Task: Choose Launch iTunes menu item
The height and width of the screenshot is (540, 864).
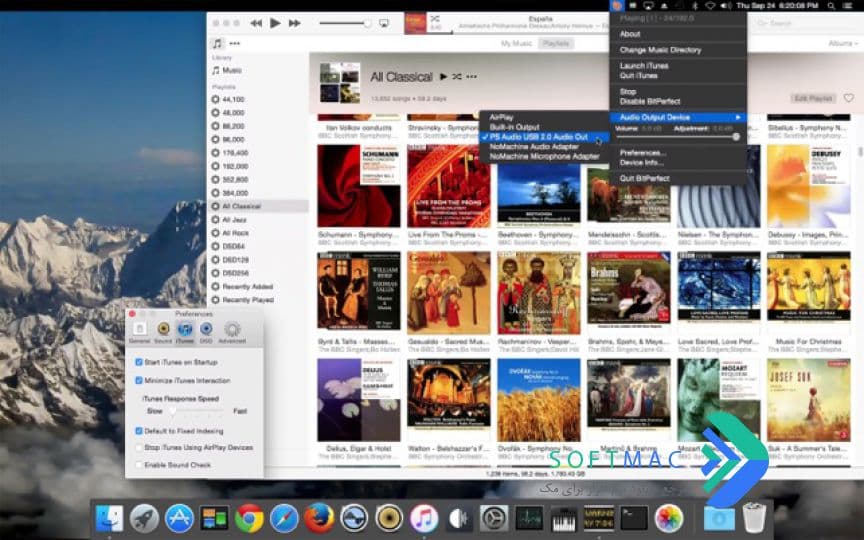Action: point(678,66)
